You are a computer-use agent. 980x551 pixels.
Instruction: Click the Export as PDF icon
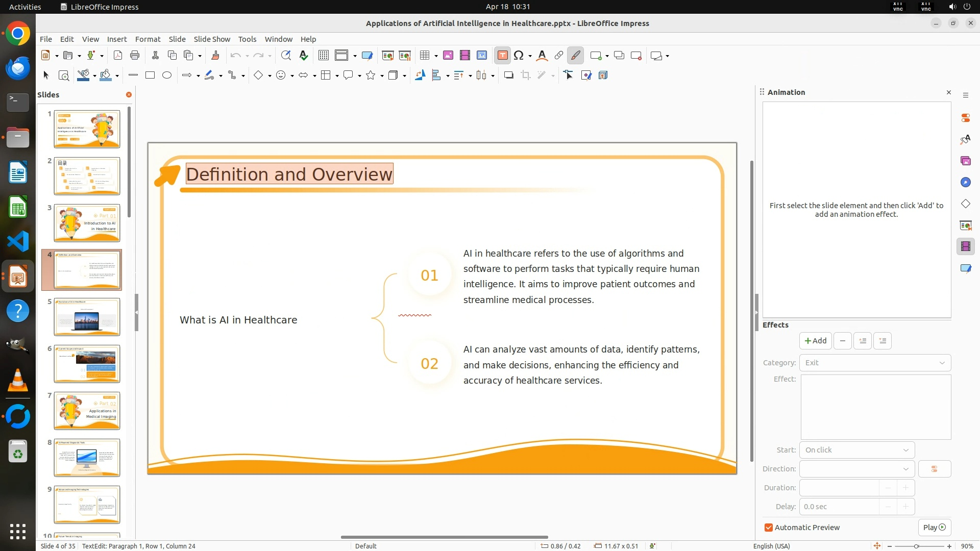(118, 56)
